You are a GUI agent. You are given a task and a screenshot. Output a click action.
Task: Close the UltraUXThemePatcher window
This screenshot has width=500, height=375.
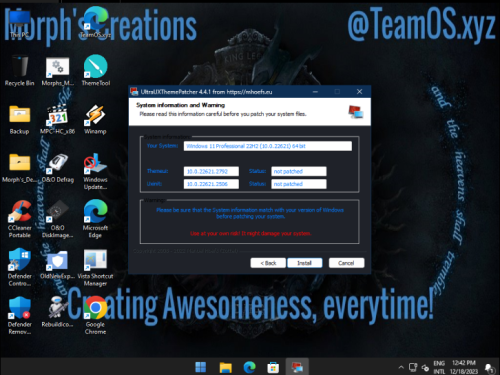tap(359, 92)
